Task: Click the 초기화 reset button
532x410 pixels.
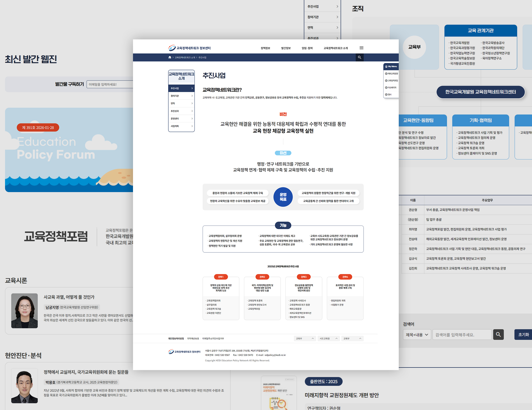Action: (523, 335)
